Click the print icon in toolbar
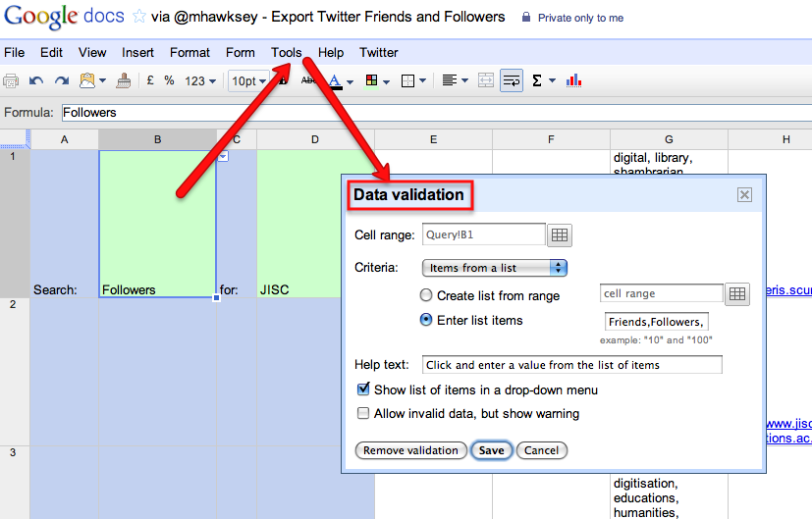The height and width of the screenshot is (519, 812). point(12,80)
